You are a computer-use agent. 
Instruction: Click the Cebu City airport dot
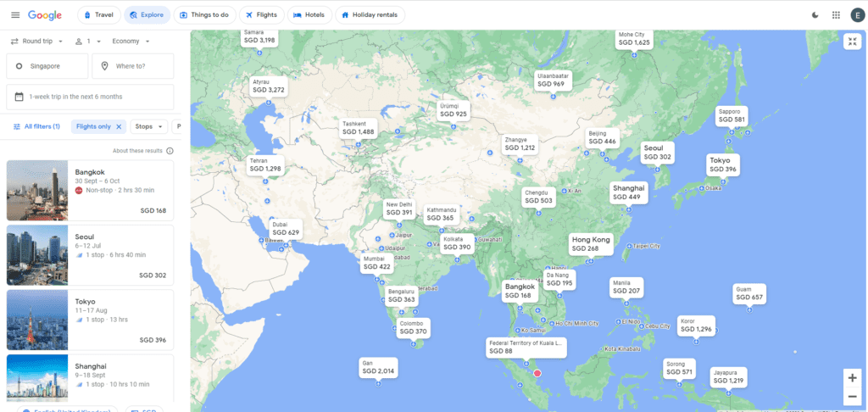[642, 326]
